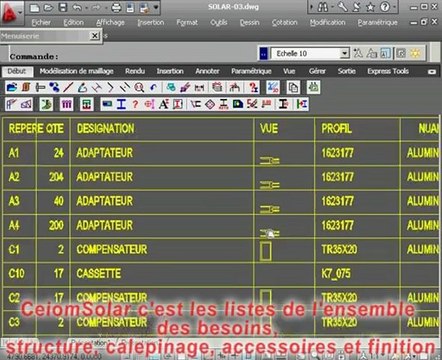Viewport: 442px width, 360px height.
Task: Open the Modification menu
Action: pyautogui.click(x=327, y=23)
